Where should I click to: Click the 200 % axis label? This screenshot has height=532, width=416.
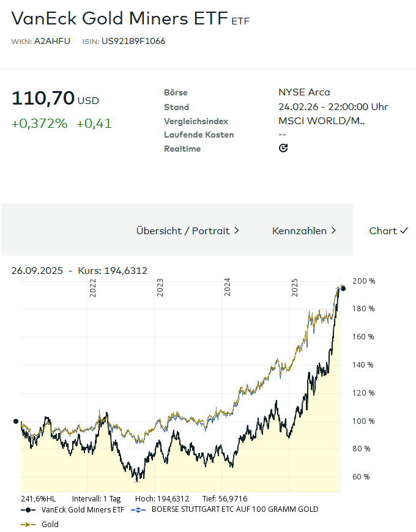364,281
